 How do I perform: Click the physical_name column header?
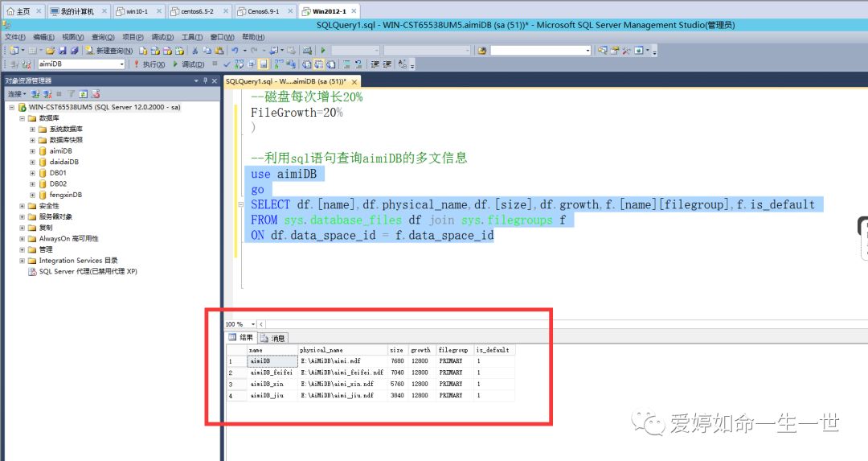click(342, 350)
